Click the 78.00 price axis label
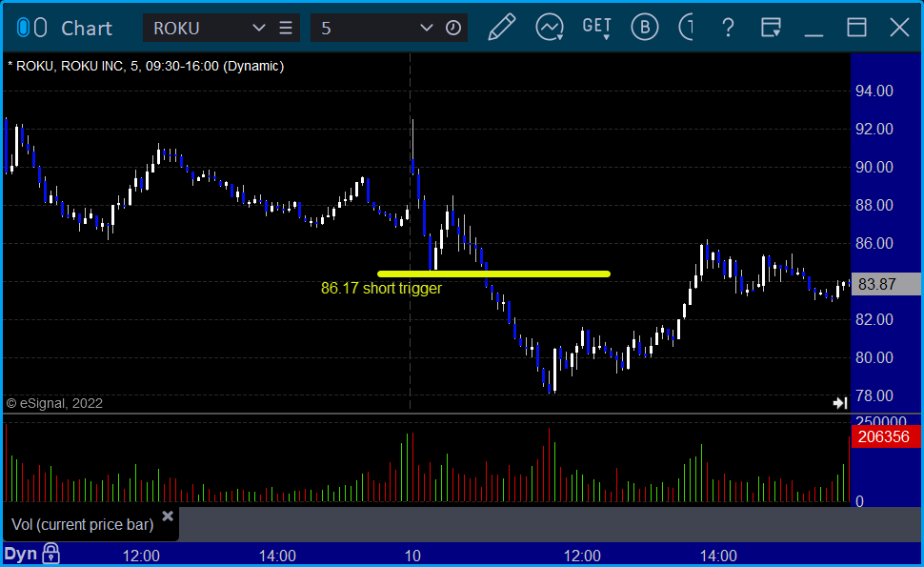 (x=874, y=395)
